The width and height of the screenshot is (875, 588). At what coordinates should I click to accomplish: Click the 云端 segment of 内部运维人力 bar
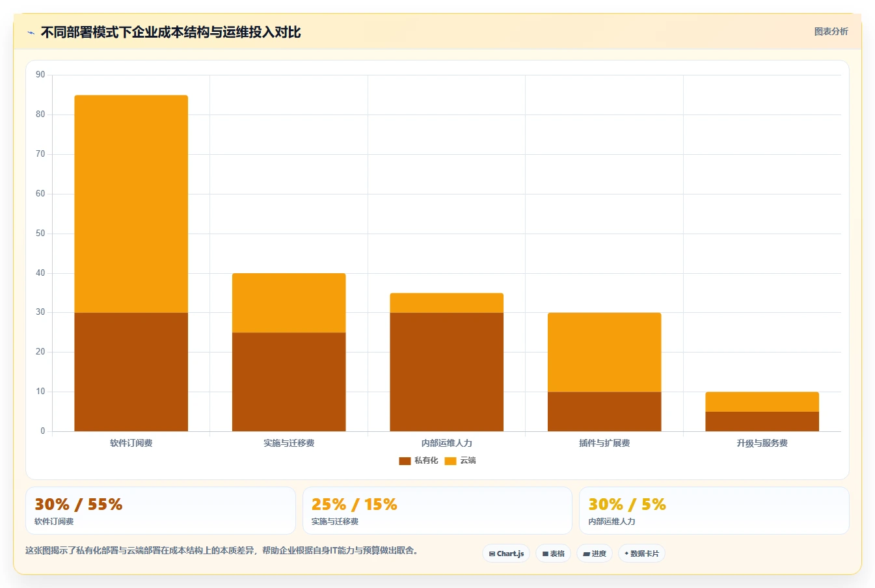(447, 303)
